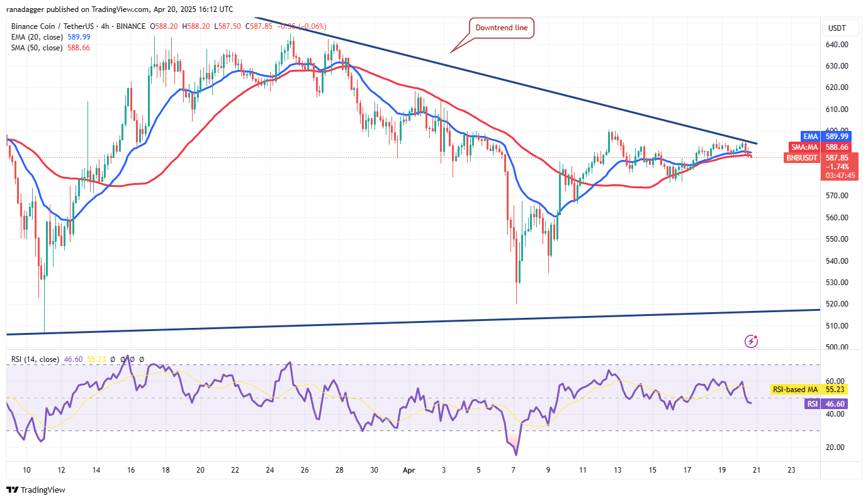Select the EMA (20, close) legend

pos(37,37)
